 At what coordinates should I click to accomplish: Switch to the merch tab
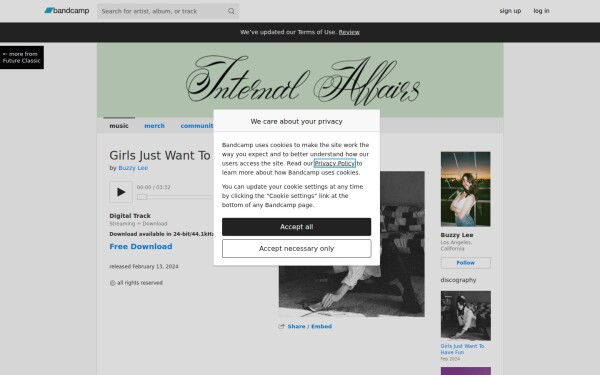(x=155, y=126)
